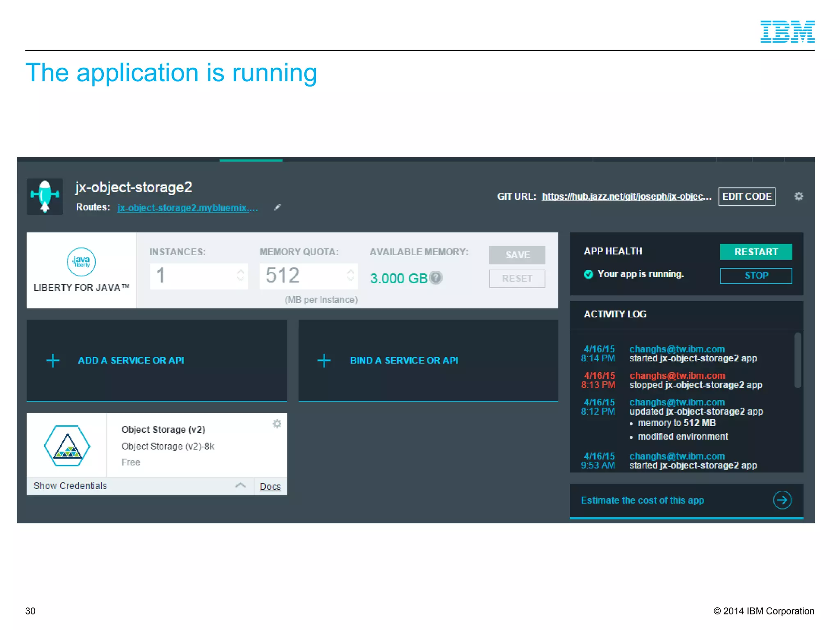This screenshot has height=630, width=840.
Task: Adjust the Instances stepper arrows
Action: (x=240, y=275)
